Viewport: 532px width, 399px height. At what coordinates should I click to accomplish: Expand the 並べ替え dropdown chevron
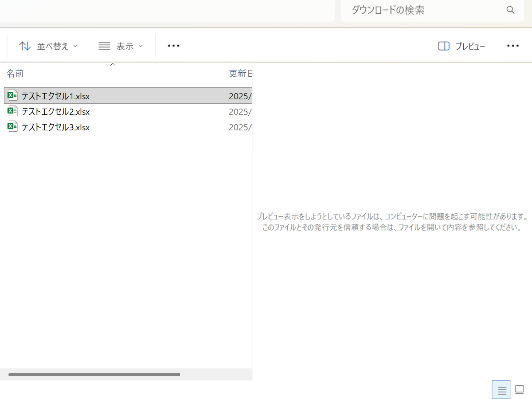pos(75,46)
